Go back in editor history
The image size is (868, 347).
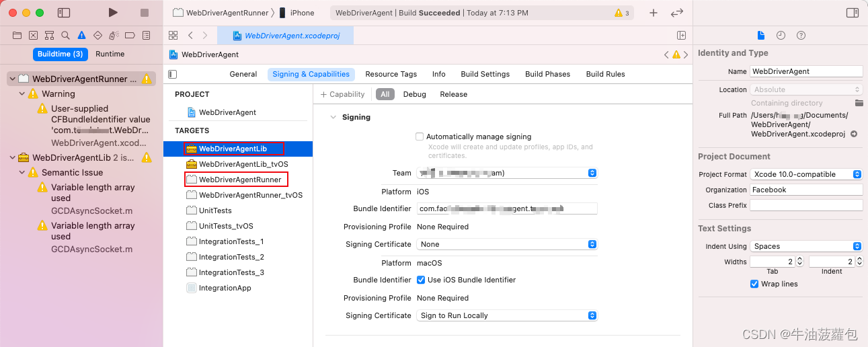click(x=191, y=35)
